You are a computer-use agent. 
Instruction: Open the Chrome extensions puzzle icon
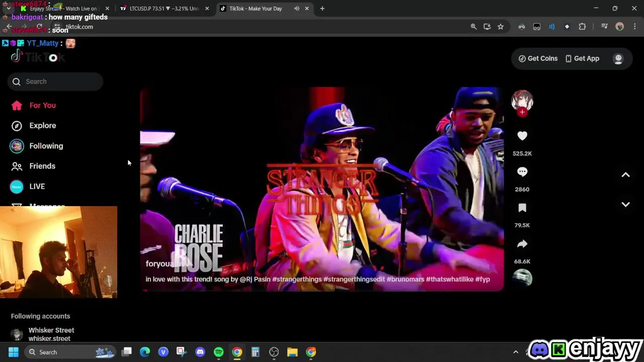(x=582, y=27)
